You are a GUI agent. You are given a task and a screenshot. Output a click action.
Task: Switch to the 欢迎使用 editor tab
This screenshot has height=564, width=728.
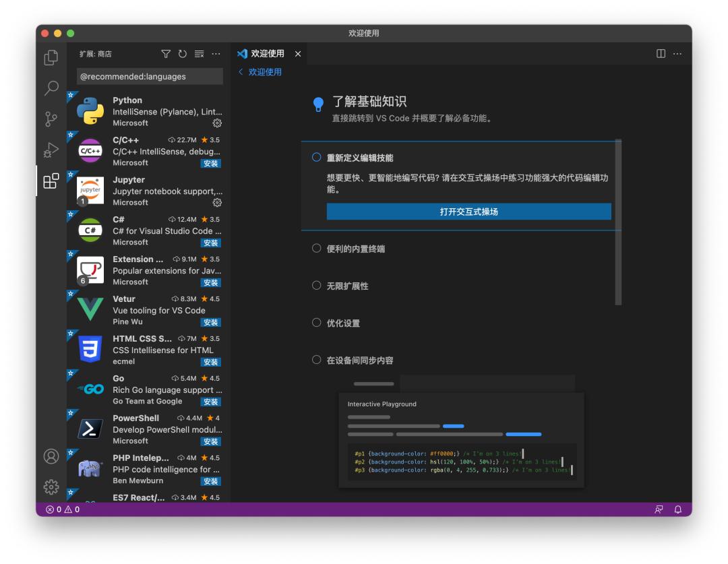269,54
